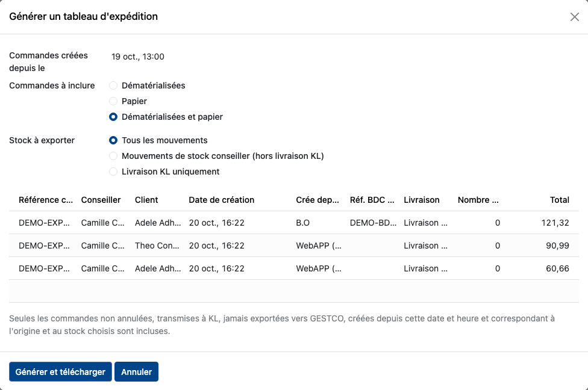Viewport: 588px width, 390px height.
Task: Click the DEMO-BD... reference cell
Action: click(373, 223)
